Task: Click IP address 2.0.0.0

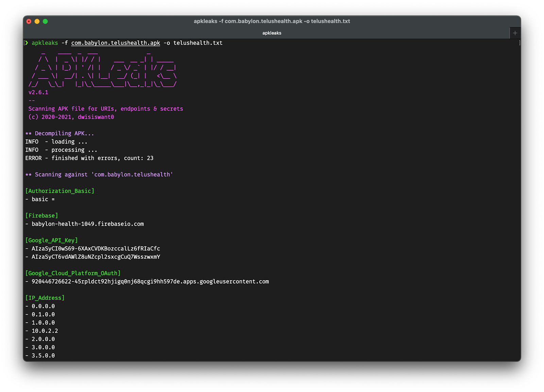Action: click(43, 339)
